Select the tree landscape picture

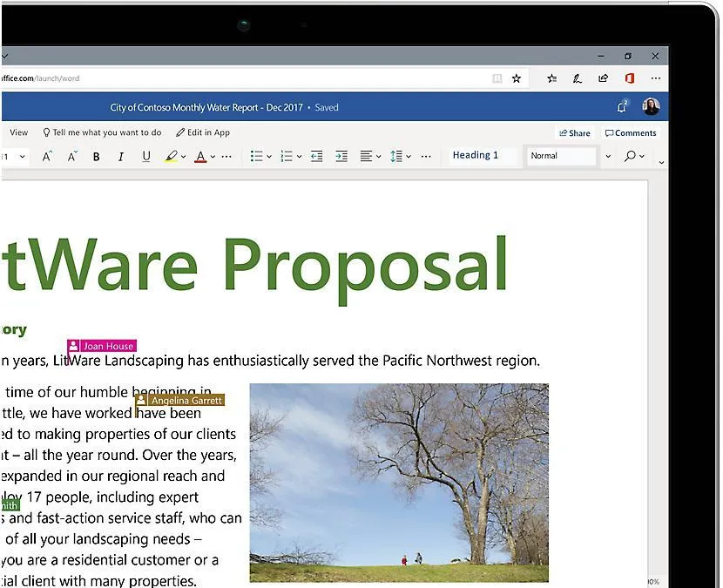coord(399,483)
